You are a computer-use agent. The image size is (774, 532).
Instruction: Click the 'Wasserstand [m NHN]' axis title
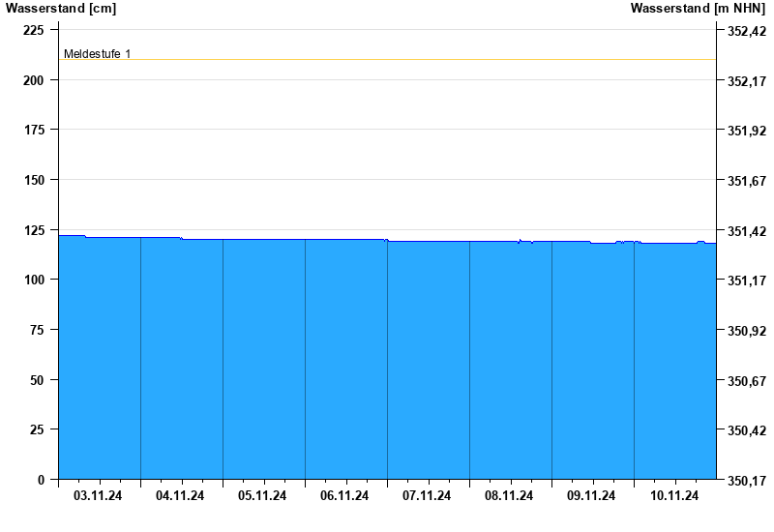698,9
